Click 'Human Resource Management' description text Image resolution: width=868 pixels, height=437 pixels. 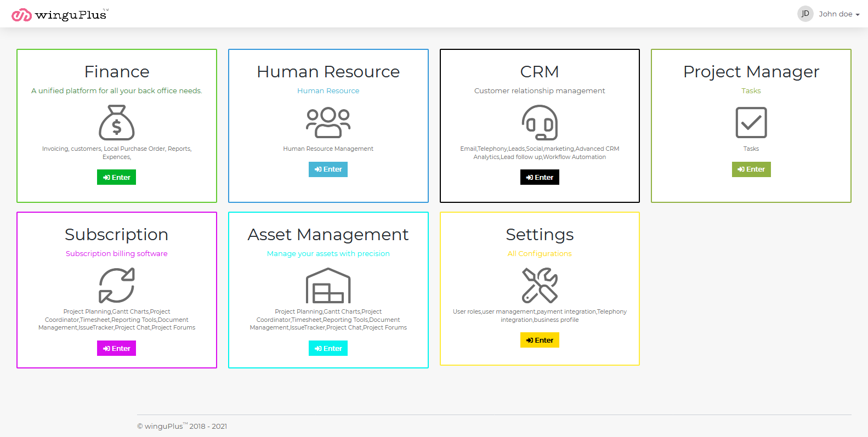coord(328,149)
